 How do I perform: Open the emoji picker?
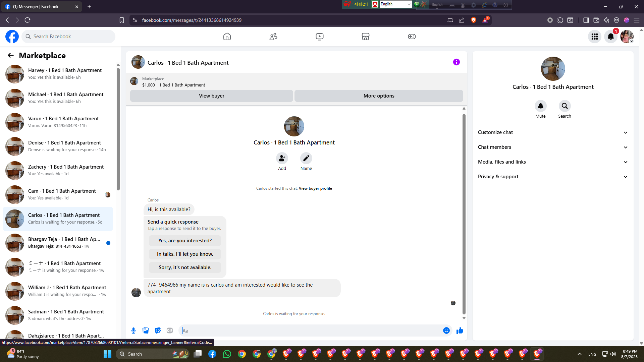click(446, 330)
